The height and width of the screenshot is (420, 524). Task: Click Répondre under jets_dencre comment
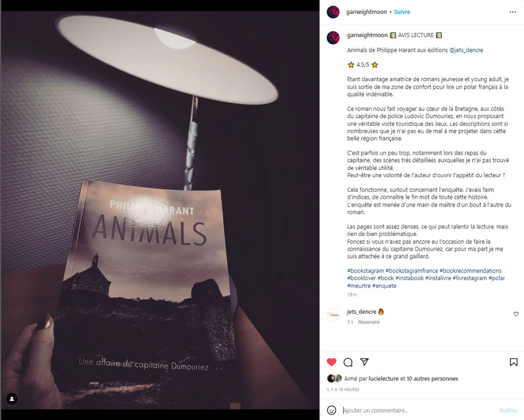pyautogui.click(x=368, y=322)
